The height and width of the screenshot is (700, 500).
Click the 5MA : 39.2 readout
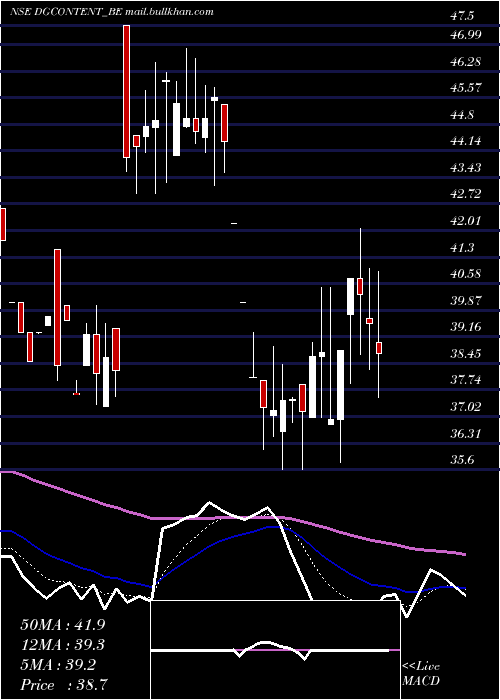[x=58, y=665]
